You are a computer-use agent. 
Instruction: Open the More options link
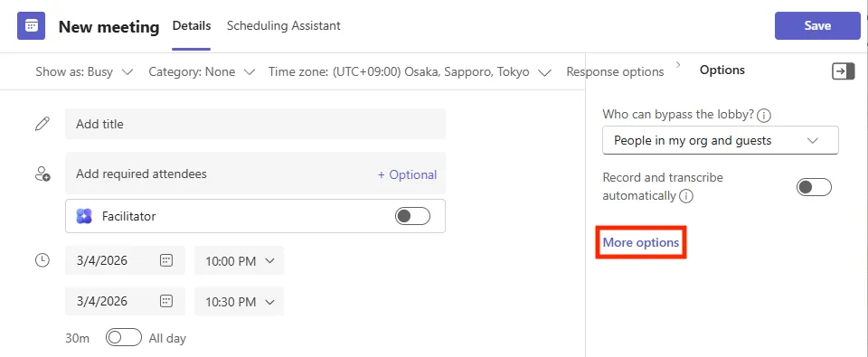pos(640,242)
